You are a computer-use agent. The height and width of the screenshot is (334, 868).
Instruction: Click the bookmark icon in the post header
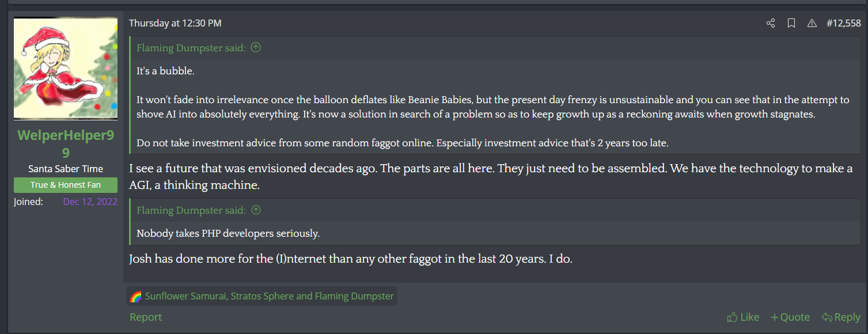point(791,23)
